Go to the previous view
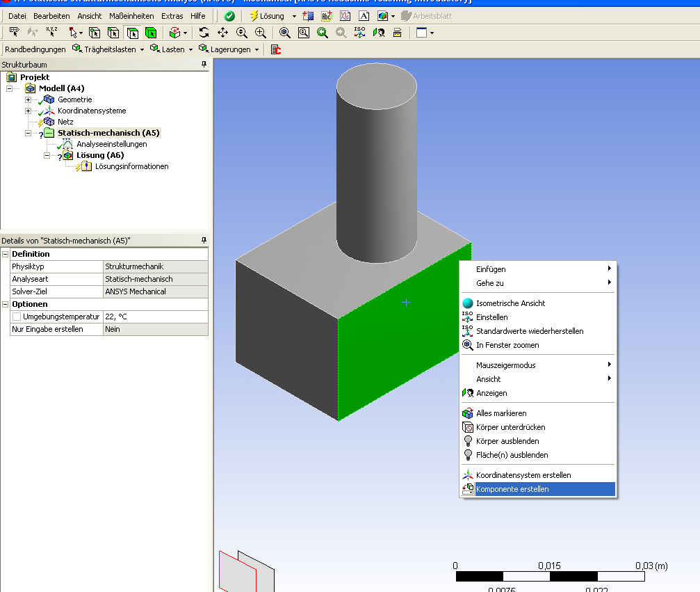The width and height of the screenshot is (700, 592). pos(323,33)
